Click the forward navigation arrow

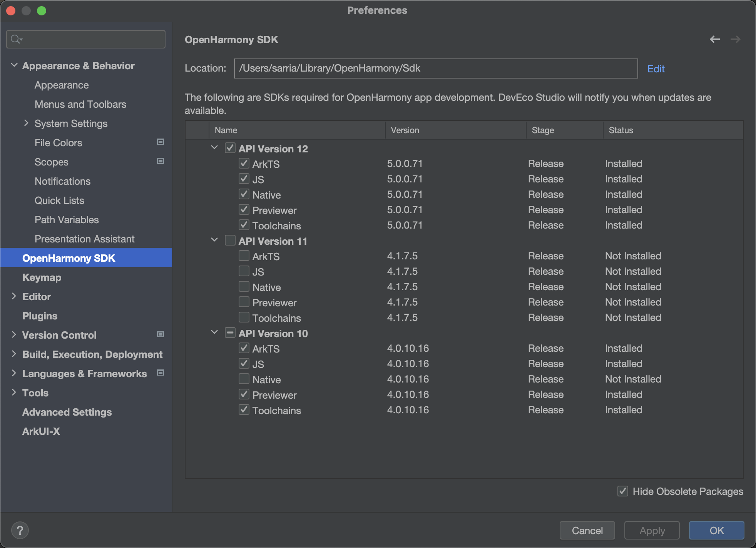(x=735, y=39)
